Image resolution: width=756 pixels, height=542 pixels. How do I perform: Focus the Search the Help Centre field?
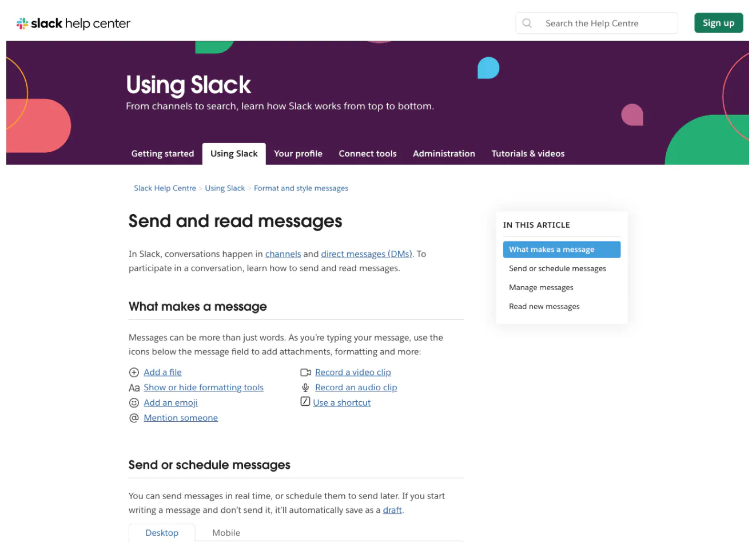pos(606,23)
